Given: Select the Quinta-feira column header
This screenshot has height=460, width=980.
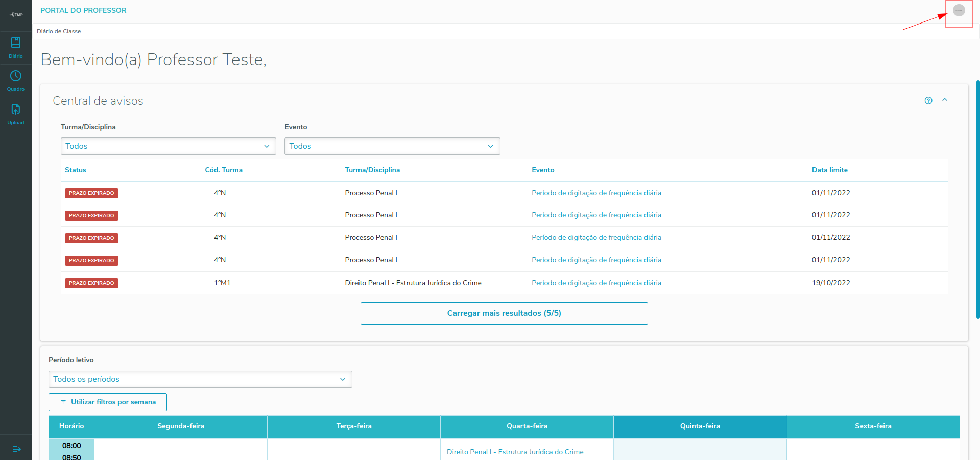Looking at the screenshot, I should (x=700, y=426).
